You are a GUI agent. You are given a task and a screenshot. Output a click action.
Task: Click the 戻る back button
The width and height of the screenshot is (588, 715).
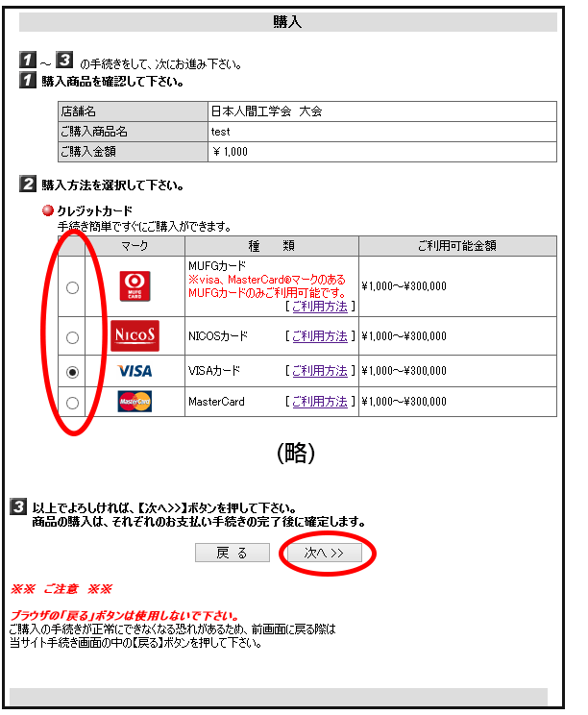233,553
